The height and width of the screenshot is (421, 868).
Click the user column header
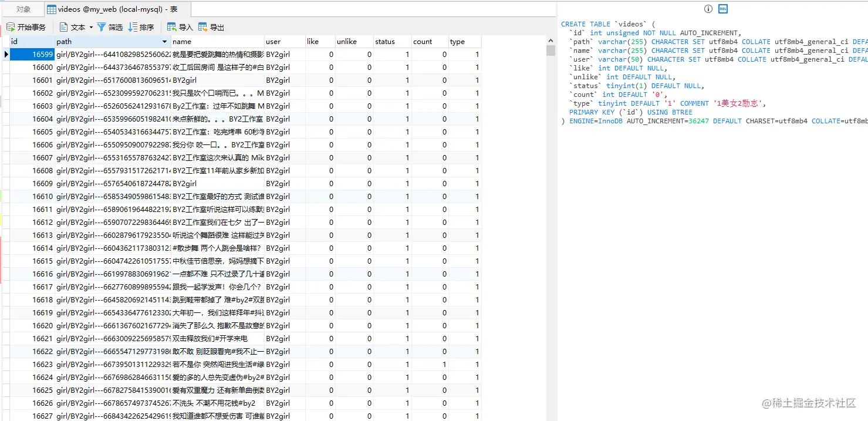(285, 42)
